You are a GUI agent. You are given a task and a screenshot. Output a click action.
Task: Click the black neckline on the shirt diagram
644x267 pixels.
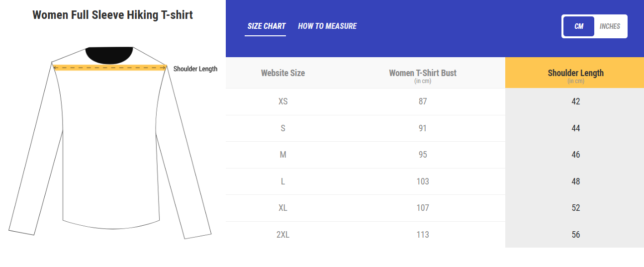pyautogui.click(x=109, y=55)
